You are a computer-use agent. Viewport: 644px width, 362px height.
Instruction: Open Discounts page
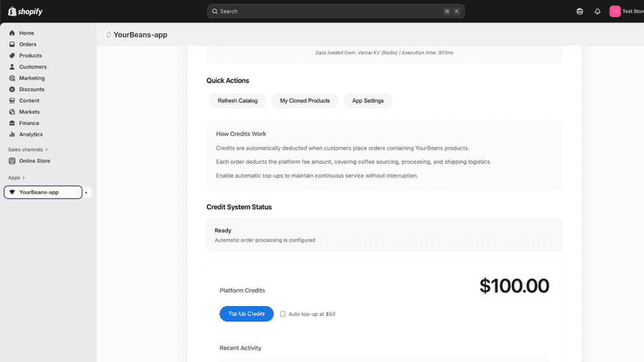(32, 89)
